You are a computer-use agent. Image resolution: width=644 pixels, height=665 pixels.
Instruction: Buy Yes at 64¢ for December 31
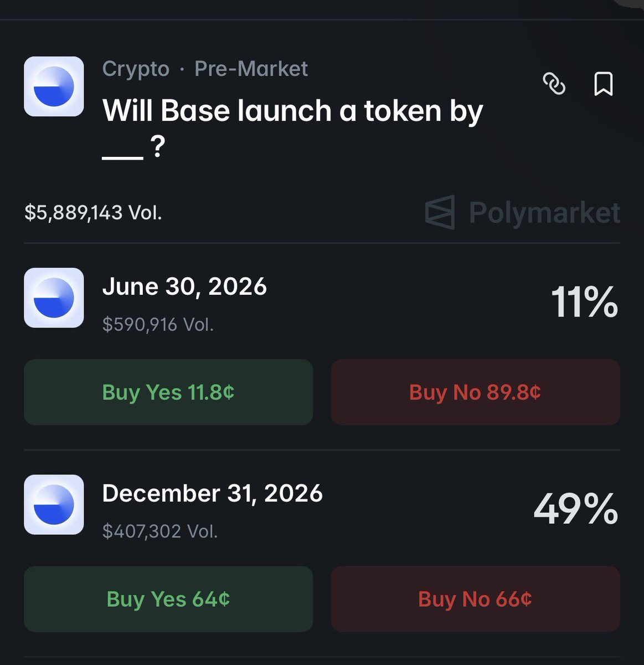168,598
